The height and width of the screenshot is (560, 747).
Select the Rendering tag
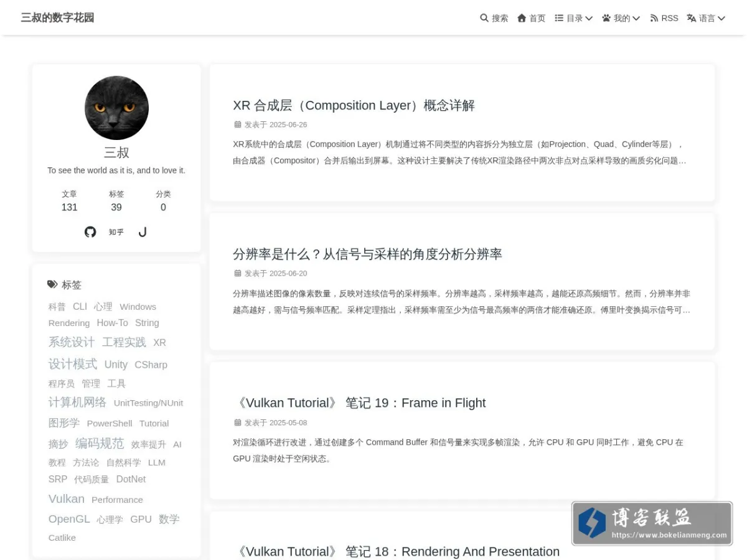point(69,323)
